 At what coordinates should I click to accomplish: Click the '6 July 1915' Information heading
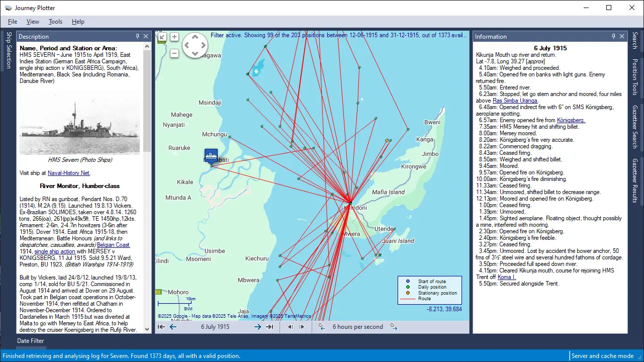click(x=550, y=48)
